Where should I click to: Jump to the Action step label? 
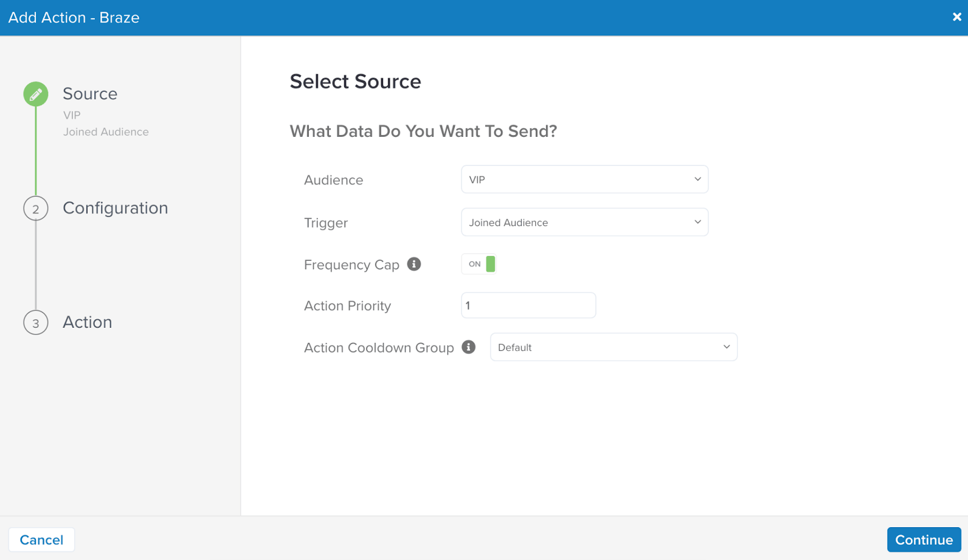click(88, 322)
